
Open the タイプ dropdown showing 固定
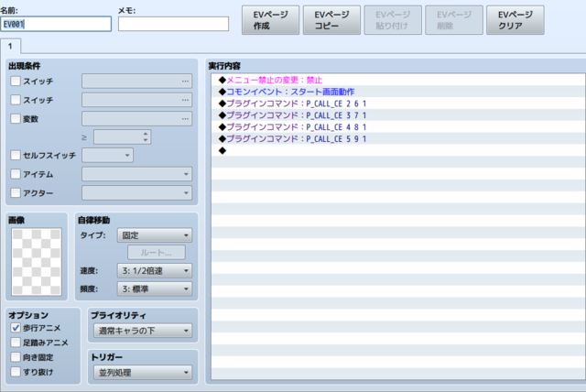(155, 235)
